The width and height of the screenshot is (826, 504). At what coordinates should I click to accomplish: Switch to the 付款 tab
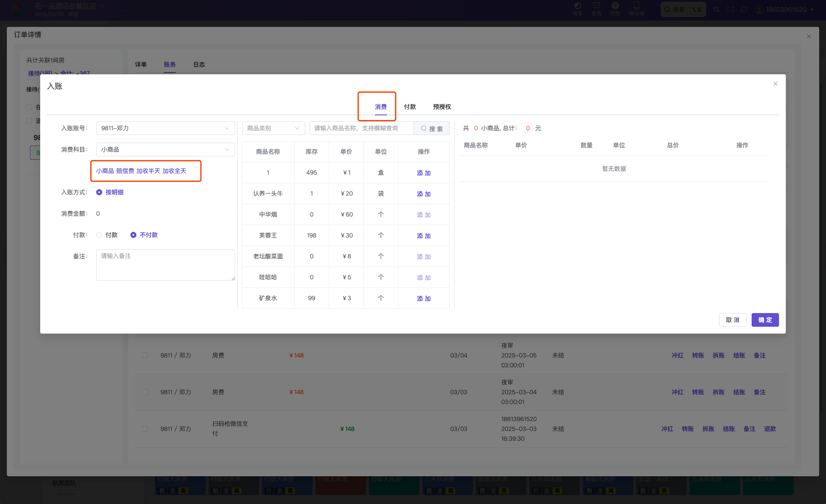coord(410,107)
